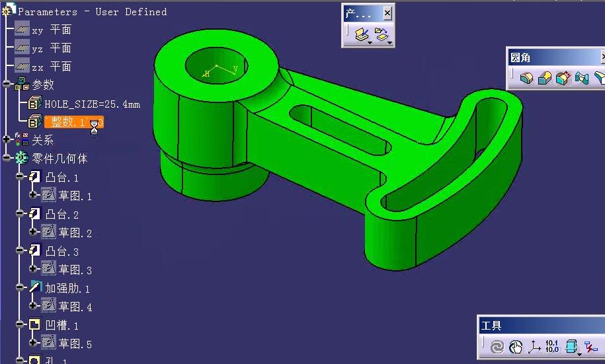Collapse the 凸台.3 pad node
The width and height of the screenshot is (605, 364).
pos(20,250)
